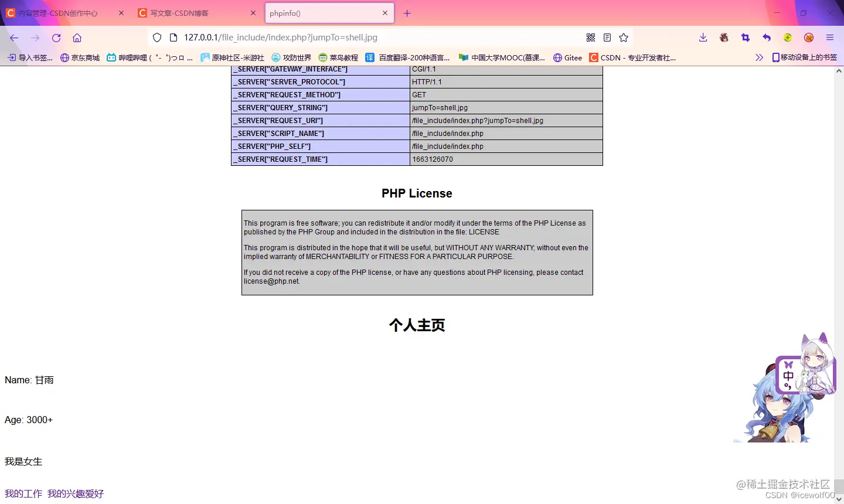Open the 我的工作 link
This screenshot has height=504, width=844.
click(23, 493)
